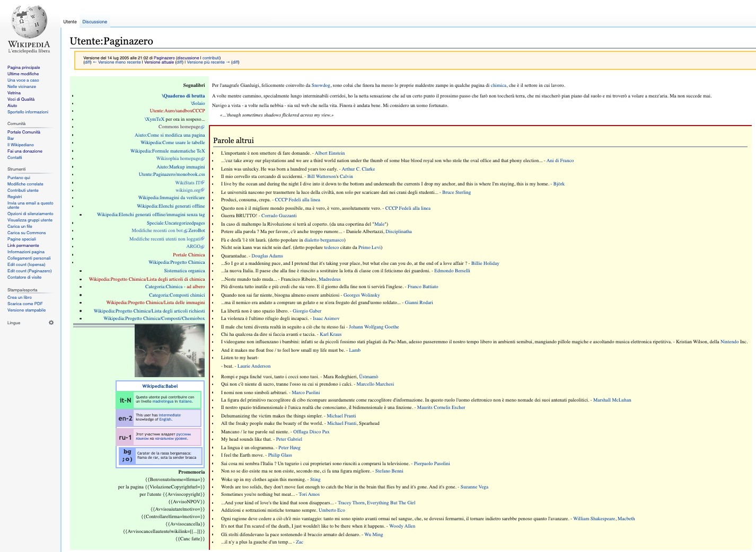
Task: Open Wu Ming link
Action: click(373, 535)
